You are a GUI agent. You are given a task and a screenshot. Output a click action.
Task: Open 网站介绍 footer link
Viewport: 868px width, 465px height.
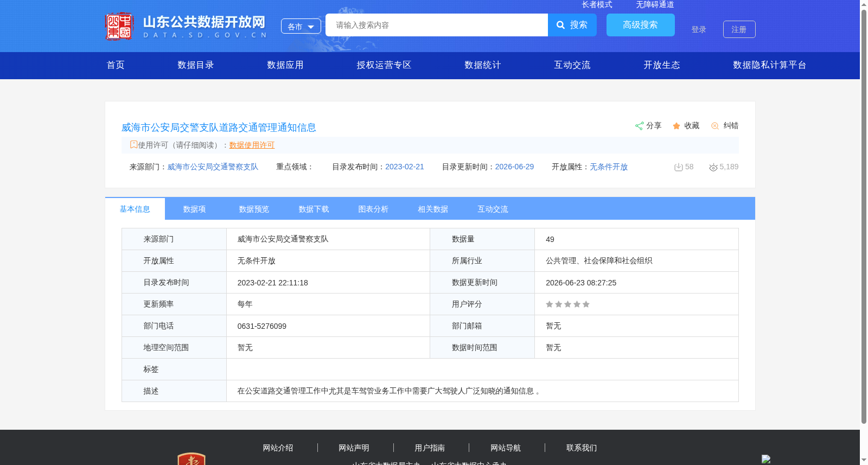(x=278, y=448)
